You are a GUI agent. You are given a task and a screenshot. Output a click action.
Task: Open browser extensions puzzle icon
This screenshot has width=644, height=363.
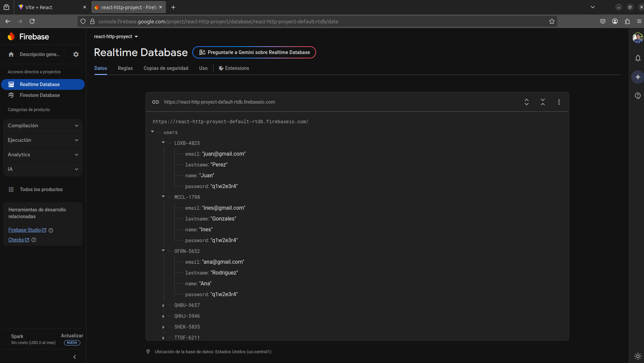[x=627, y=21]
